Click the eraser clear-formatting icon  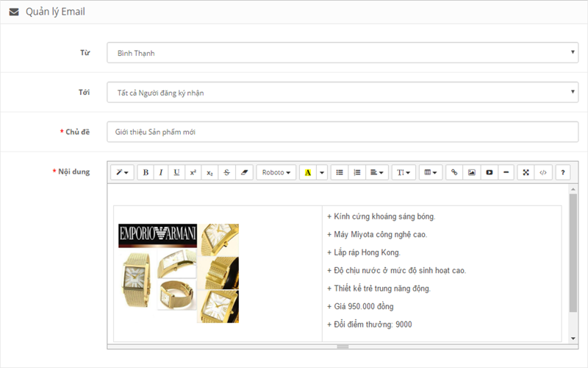[x=244, y=172]
